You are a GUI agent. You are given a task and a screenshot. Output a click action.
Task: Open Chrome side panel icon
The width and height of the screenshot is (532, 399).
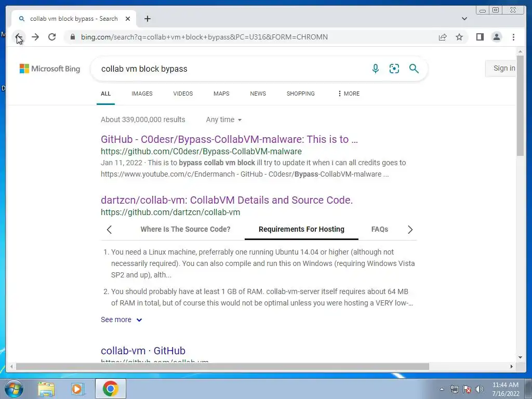(480, 37)
